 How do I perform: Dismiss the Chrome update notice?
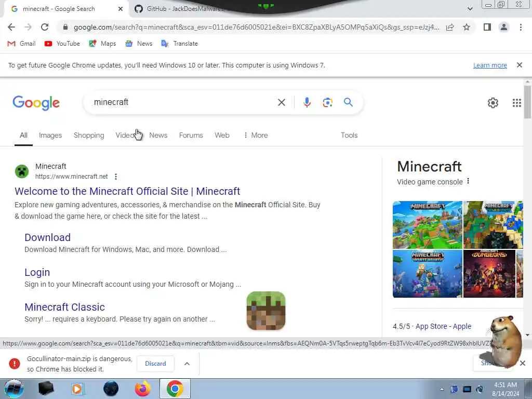point(519,65)
